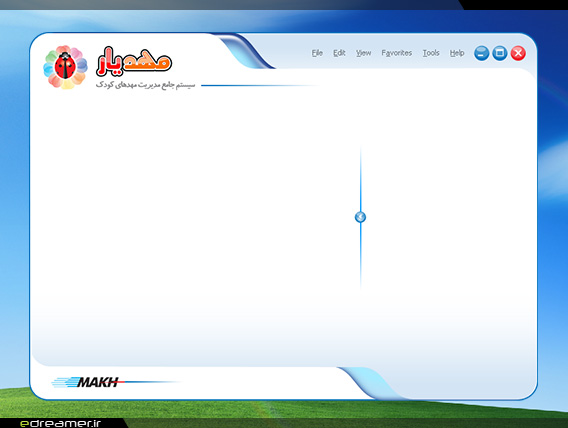Open the Tools menu
568x428 pixels.
click(x=431, y=53)
